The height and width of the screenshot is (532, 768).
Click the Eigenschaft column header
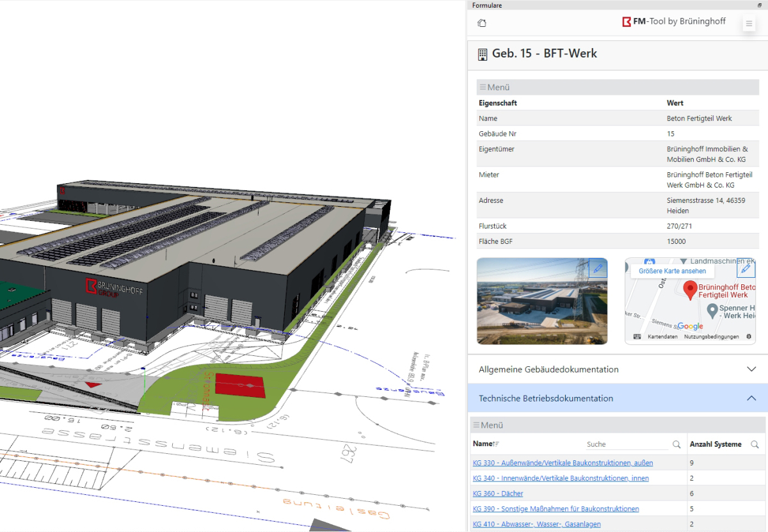point(498,103)
